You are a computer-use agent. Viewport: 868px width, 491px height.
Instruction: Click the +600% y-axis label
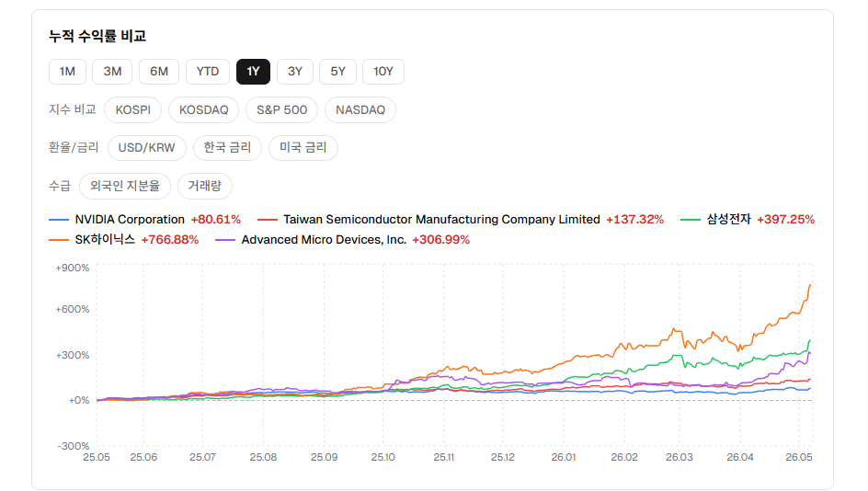(x=72, y=310)
